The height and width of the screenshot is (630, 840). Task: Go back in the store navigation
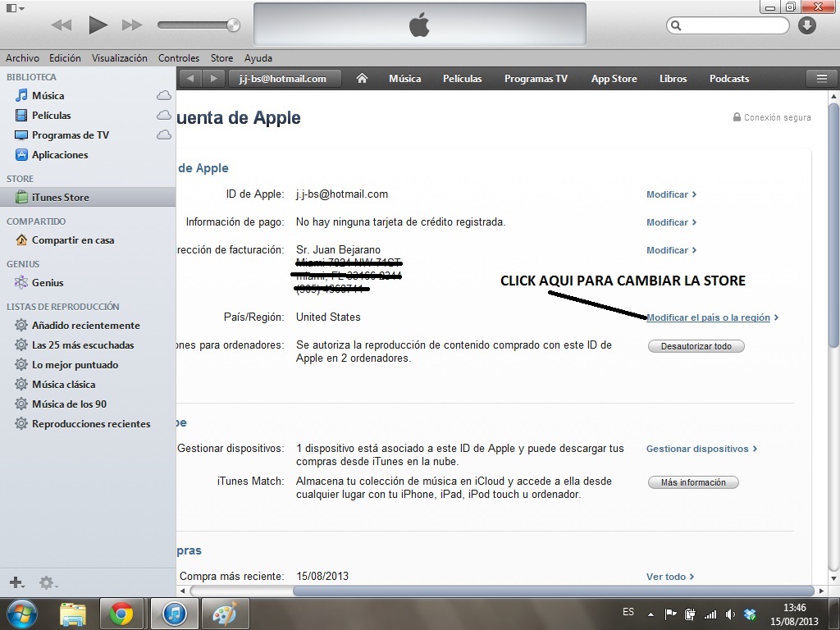(x=190, y=79)
